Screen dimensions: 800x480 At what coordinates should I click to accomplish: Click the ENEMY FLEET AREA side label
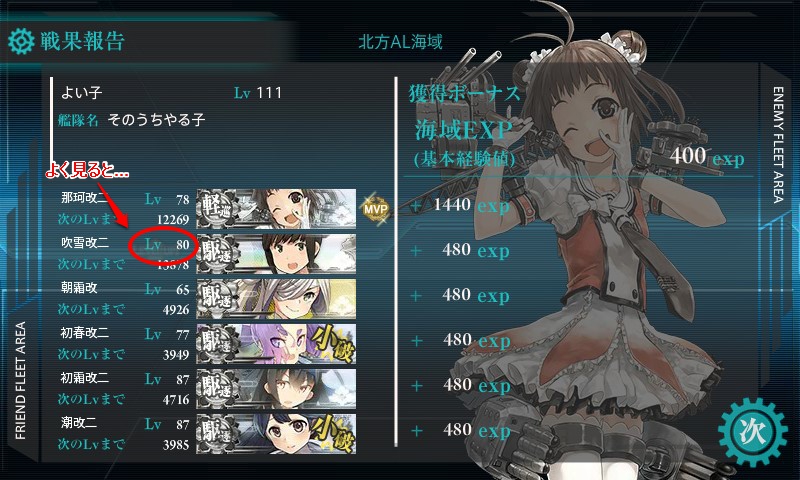tap(778, 145)
